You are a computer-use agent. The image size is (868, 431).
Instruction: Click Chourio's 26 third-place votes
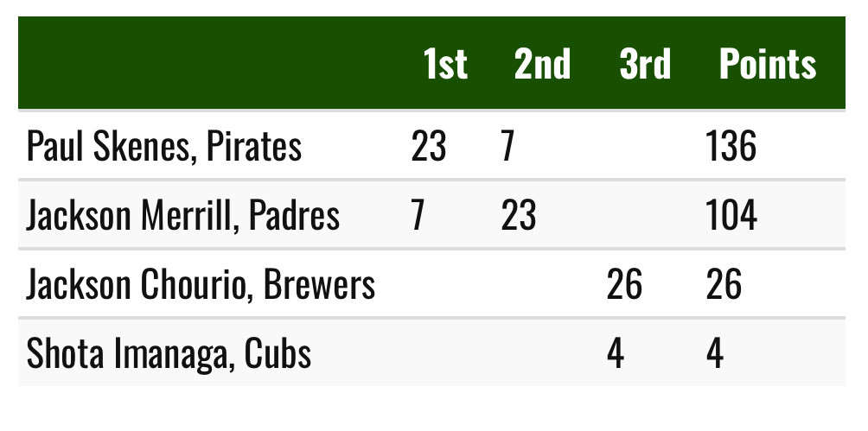tap(624, 284)
